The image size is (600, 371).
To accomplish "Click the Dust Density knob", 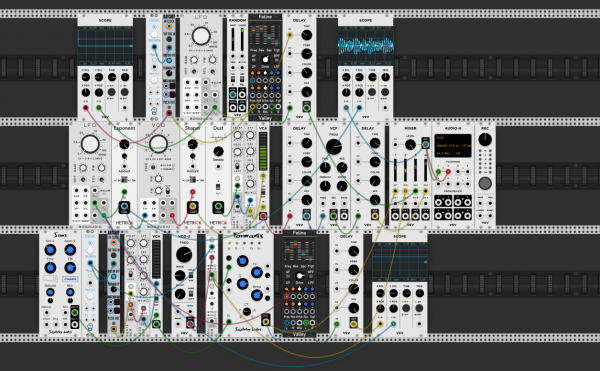I will tap(218, 151).
